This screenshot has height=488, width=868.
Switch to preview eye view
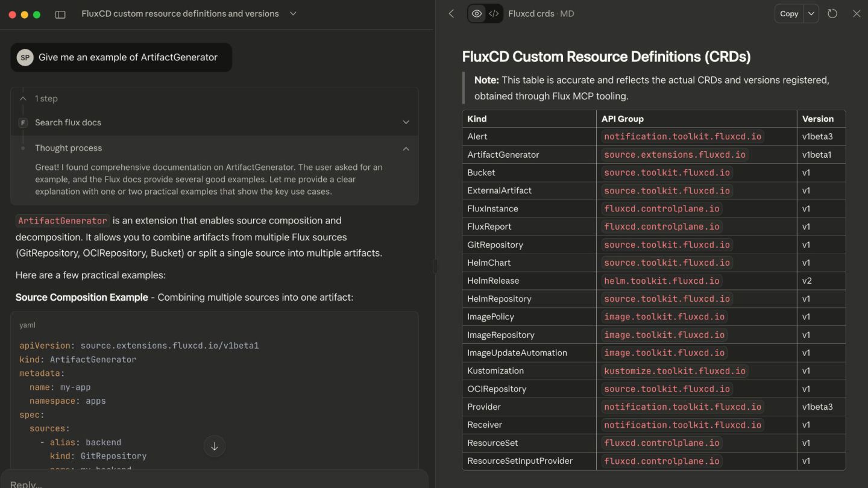tap(477, 14)
